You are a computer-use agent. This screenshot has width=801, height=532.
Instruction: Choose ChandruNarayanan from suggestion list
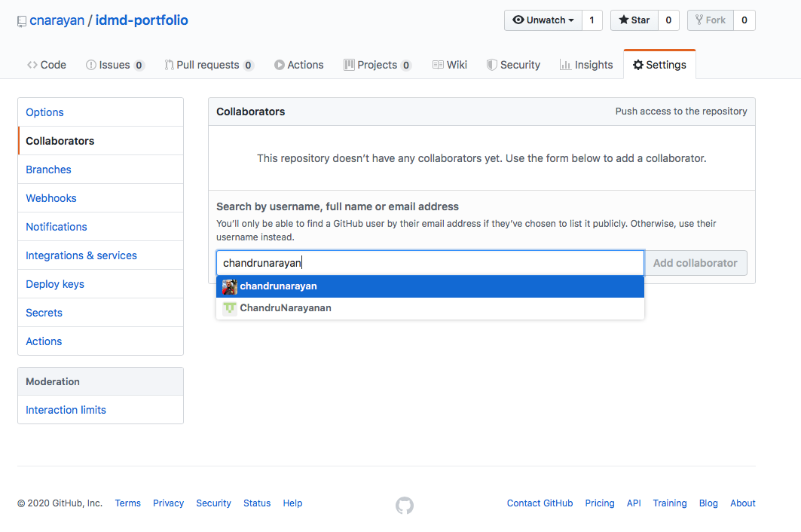[430, 309]
